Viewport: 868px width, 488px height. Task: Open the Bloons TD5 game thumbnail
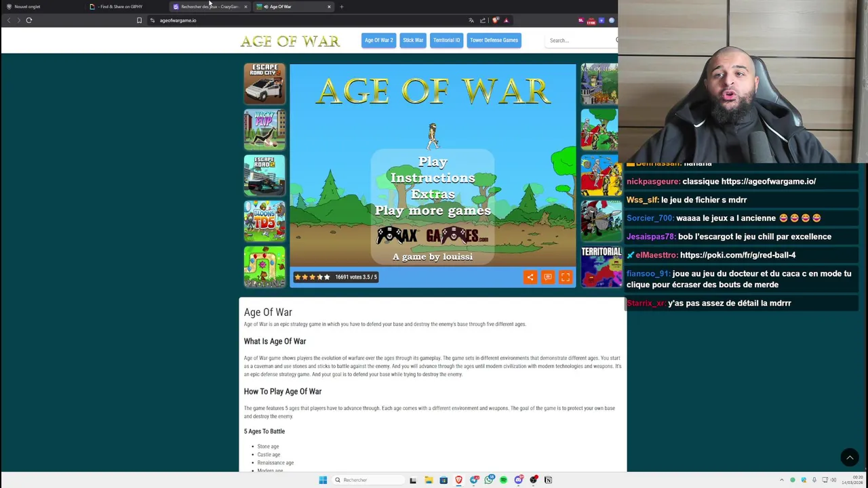coord(264,221)
